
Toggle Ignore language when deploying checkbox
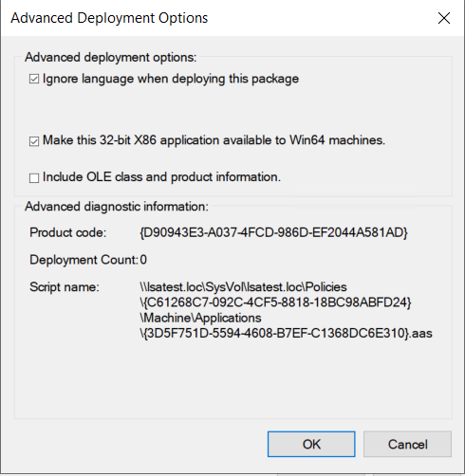34,79
